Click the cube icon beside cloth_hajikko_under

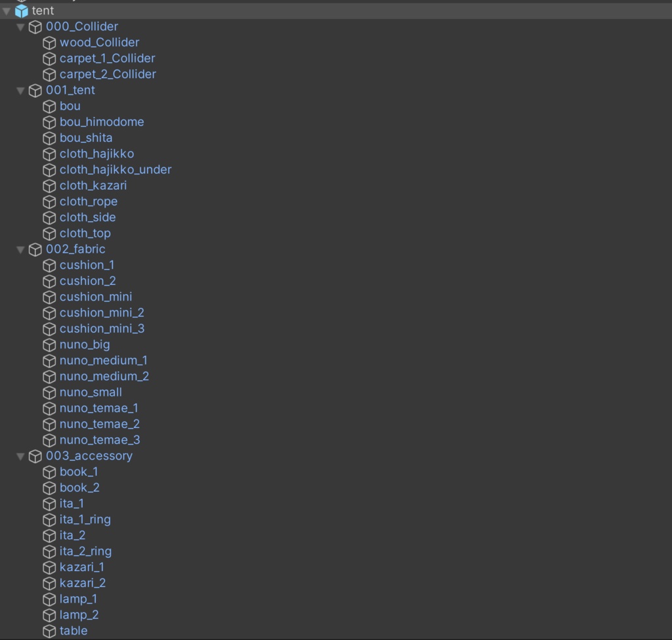49,170
